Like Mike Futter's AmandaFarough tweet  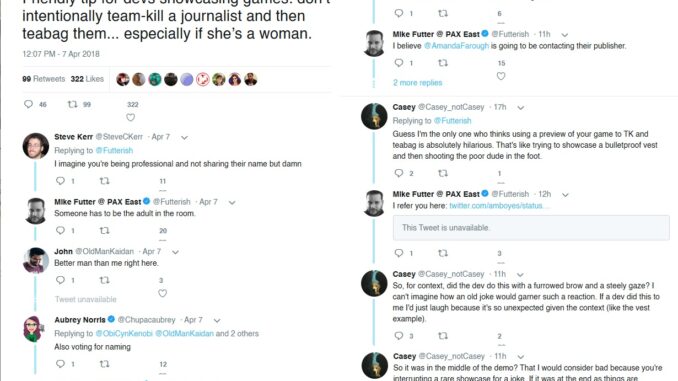pos(501,76)
